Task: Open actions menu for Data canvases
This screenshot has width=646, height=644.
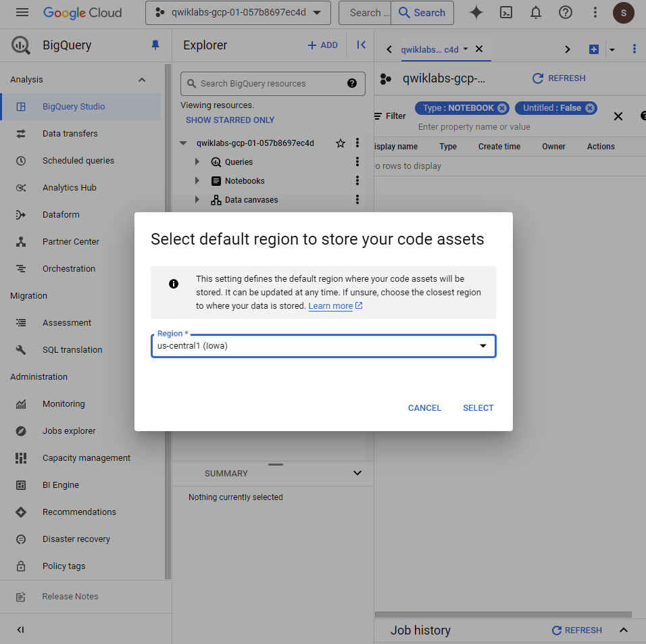Action: pyautogui.click(x=357, y=199)
